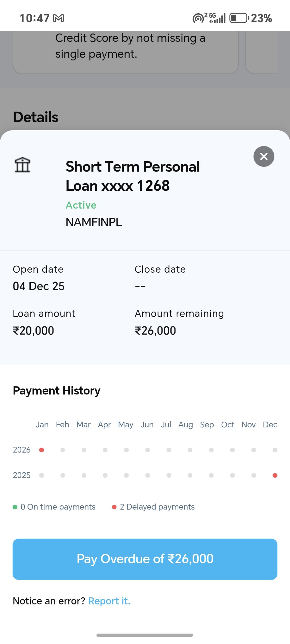Tap the February 2026 payment dot
290x644 pixels.
(x=63, y=450)
